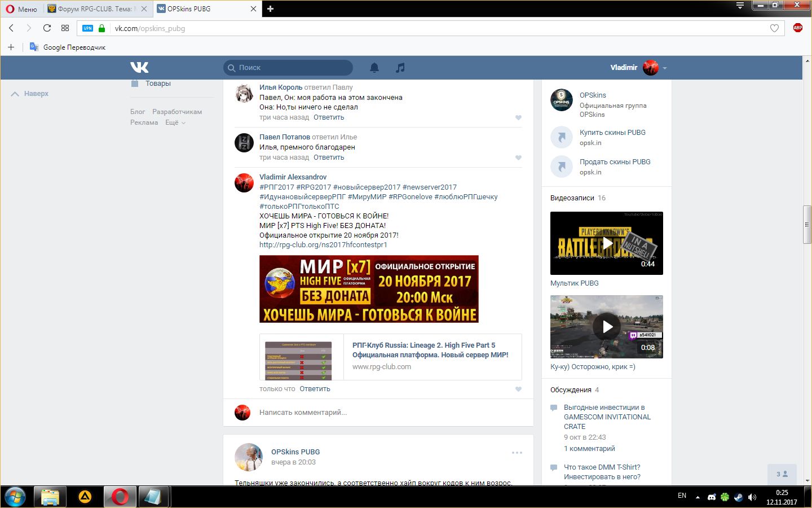Image resolution: width=812 pixels, height=508 pixels.
Task: Like Павел Потапов's comment heart
Action: click(518, 157)
